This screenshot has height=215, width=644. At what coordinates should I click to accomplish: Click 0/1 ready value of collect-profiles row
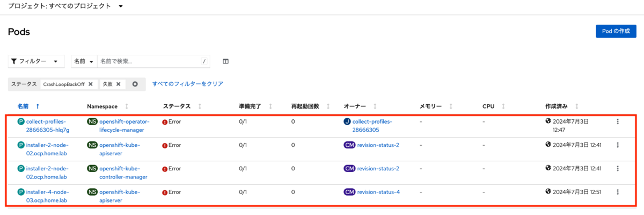coord(243,121)
